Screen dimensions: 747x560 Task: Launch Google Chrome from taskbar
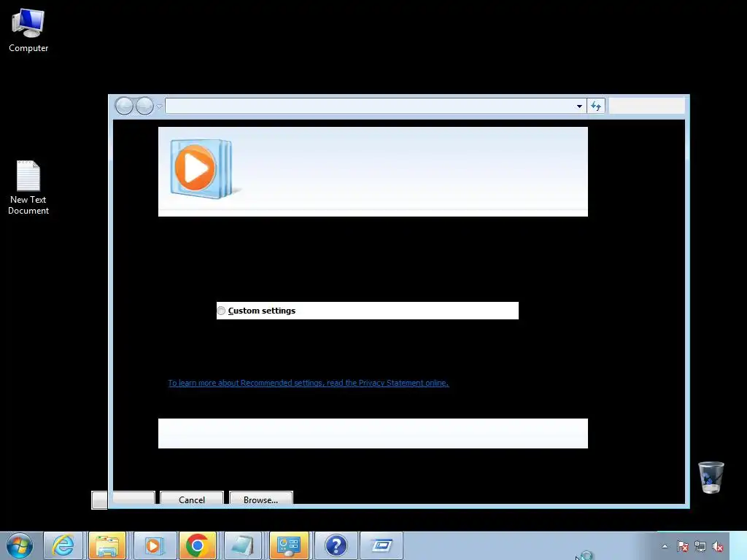[197, 545]
